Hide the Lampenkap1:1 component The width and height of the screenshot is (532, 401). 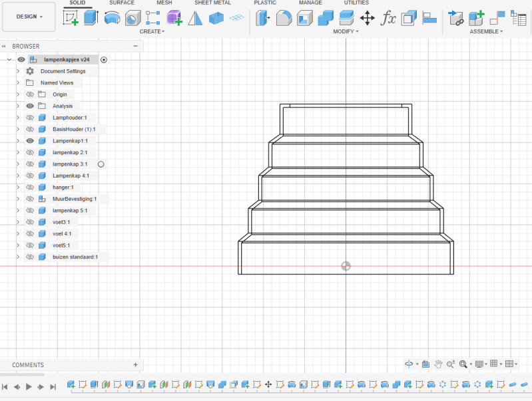[x=30, y=141]
